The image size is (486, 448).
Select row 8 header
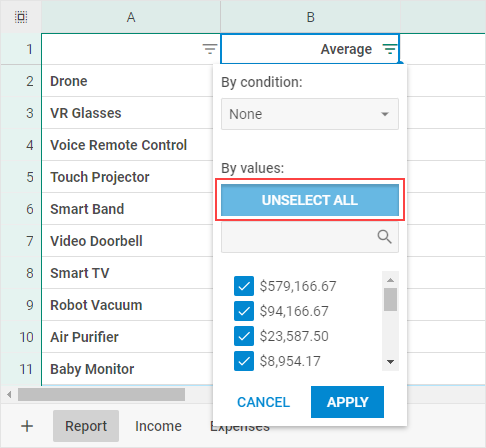(21, 273)
